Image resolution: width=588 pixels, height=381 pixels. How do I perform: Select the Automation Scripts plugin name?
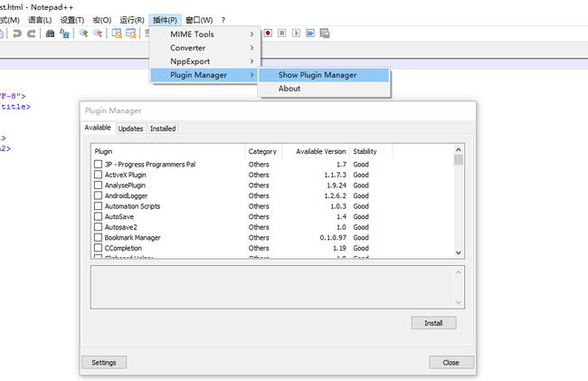click(132, 206)
